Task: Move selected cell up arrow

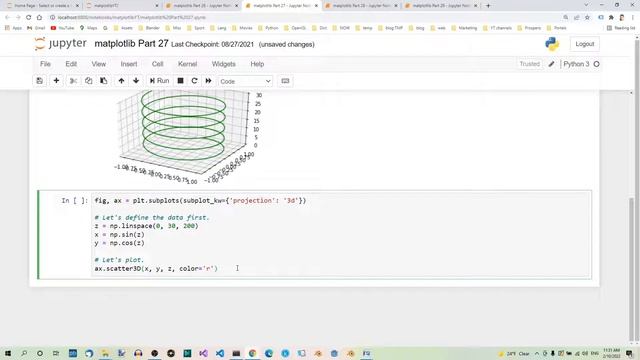Action: pos(121,81)
